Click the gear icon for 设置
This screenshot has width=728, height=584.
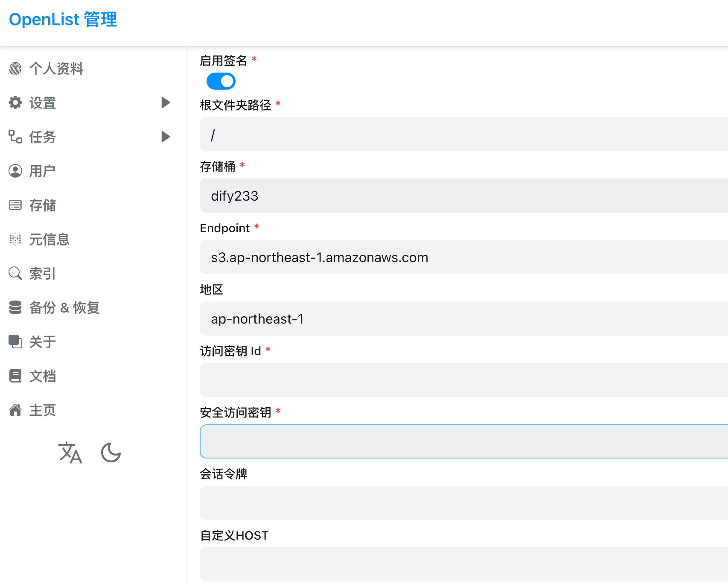(x=15, y=102)
